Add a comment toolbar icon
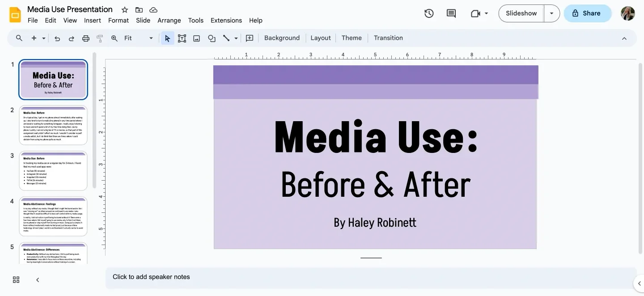644x296 pixels. pyautogui.click(x=250, y=38)
